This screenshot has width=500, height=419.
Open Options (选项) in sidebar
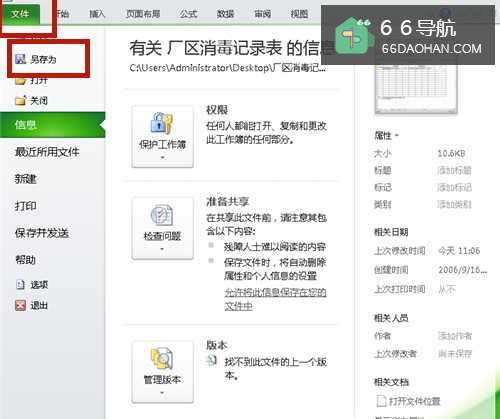click(32, 285)
